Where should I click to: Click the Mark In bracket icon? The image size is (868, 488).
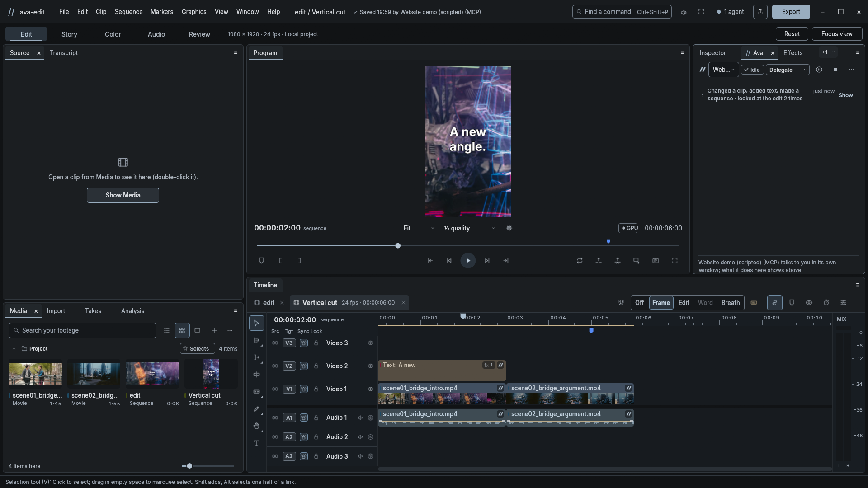[x=280, y=261]
